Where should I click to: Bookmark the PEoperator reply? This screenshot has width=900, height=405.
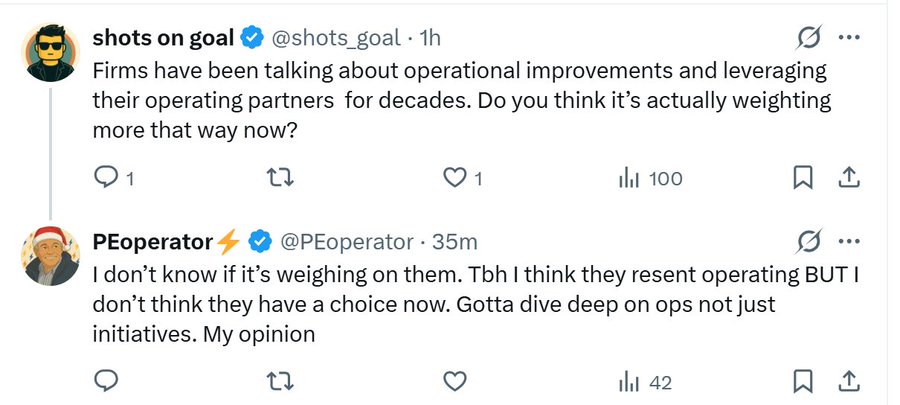pos(802,381)
